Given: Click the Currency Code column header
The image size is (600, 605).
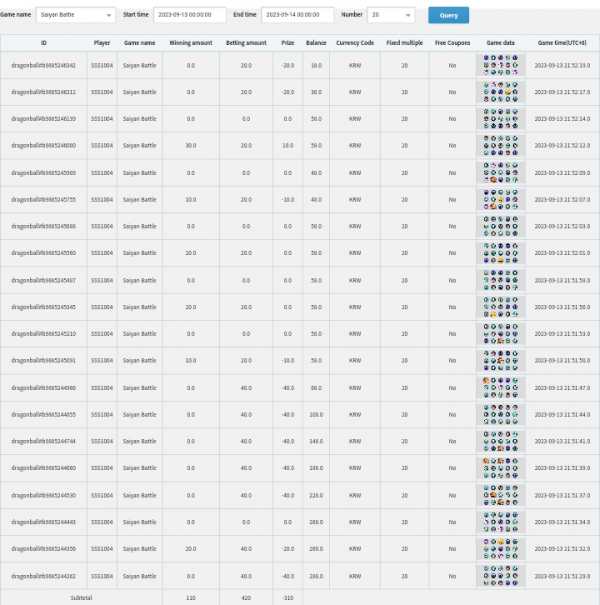Looking at the screenshot, I should 355,43.
